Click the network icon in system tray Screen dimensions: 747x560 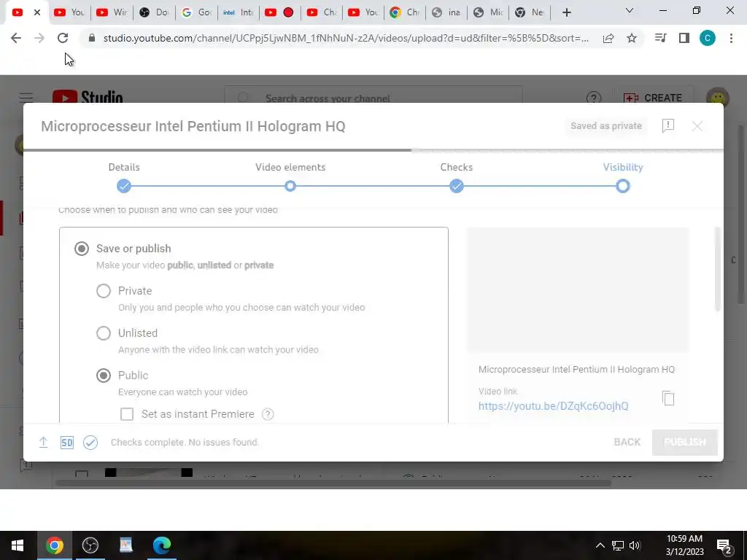tap(618, 545)
